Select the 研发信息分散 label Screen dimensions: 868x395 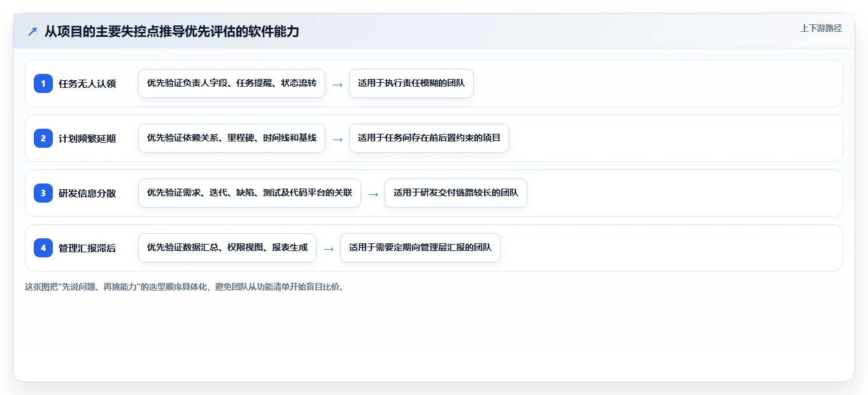[x=87, y=193]
